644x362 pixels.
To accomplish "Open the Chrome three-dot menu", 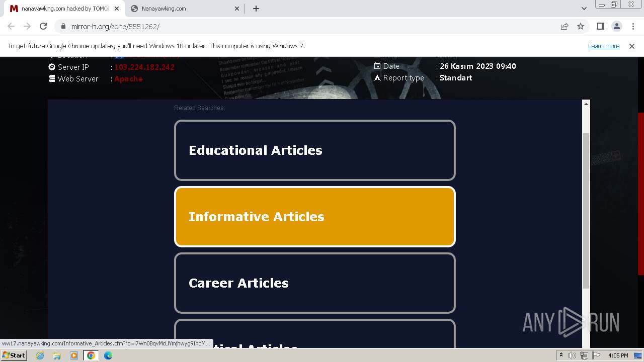I will pyautogui.click(x=633, y=26).
